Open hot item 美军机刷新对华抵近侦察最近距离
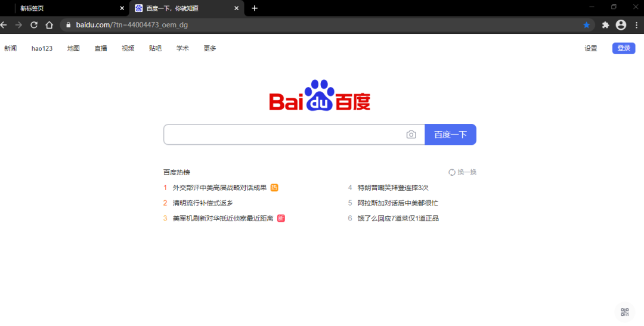Screen dimensions: 644x326 (x=223, y=218)
